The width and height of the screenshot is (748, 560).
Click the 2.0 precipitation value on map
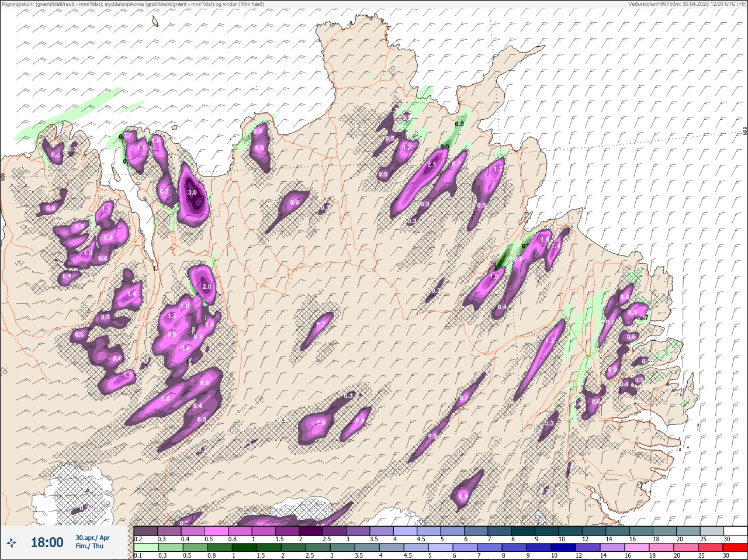pyautogui.click(x=206, y=287)
